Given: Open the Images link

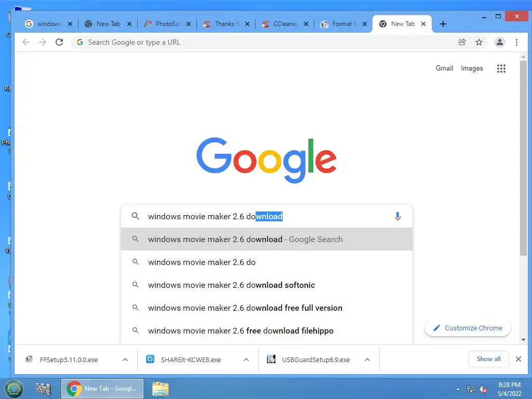Looking at the screenshot, I should pos(472,68).
